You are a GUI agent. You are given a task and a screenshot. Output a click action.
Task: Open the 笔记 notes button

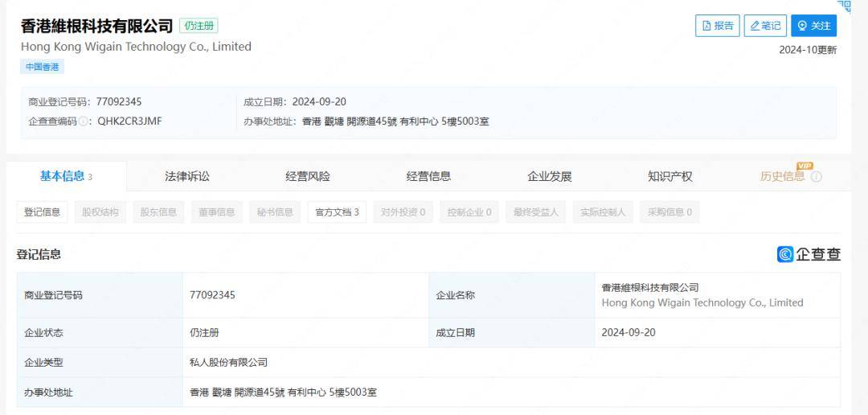point(765,26)
